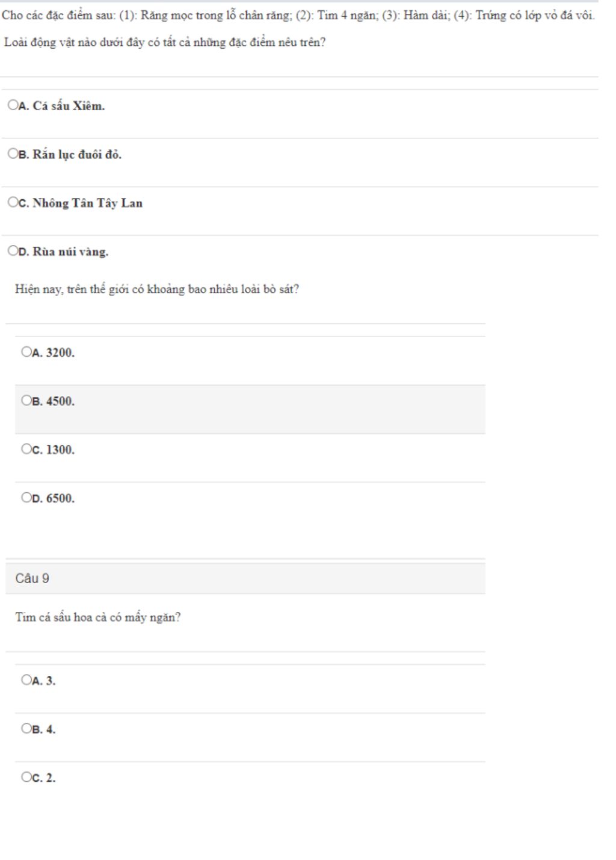The image size is (616, 860).
Task: Click the label text 'Rùa núi vàng'
Action: 70,252
